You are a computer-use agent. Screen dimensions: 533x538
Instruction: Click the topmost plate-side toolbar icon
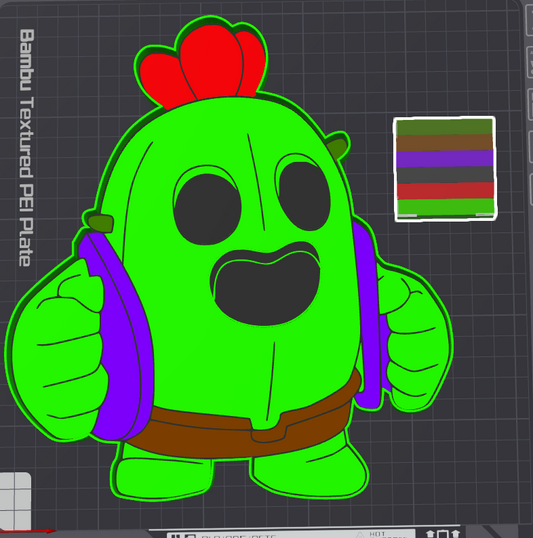click(530, 21)
